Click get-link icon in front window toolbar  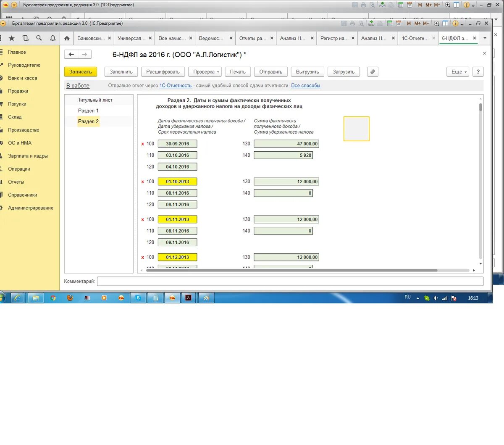[371, 24]
